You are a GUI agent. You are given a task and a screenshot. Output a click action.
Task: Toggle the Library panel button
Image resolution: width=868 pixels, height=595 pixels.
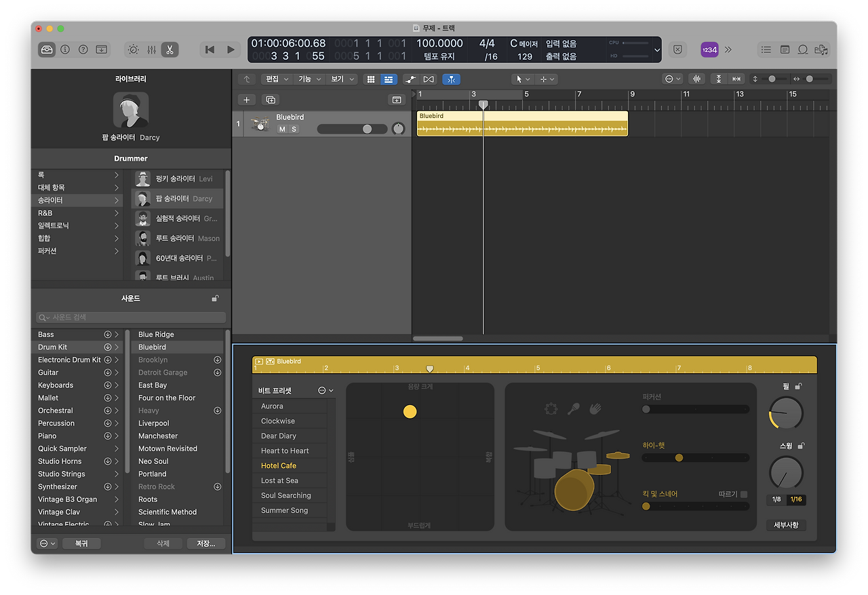[x=47, y=50]
